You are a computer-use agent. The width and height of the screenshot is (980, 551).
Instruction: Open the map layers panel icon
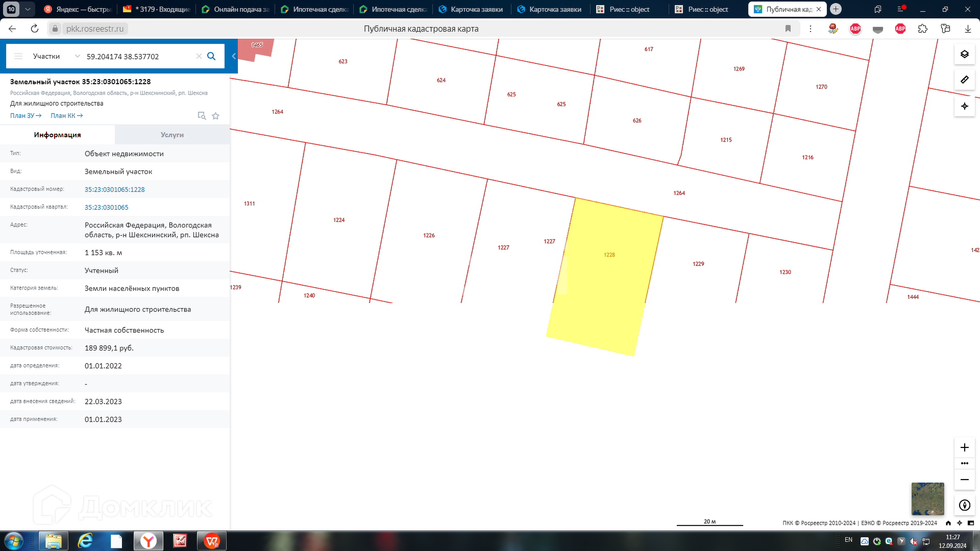point(964,54)
